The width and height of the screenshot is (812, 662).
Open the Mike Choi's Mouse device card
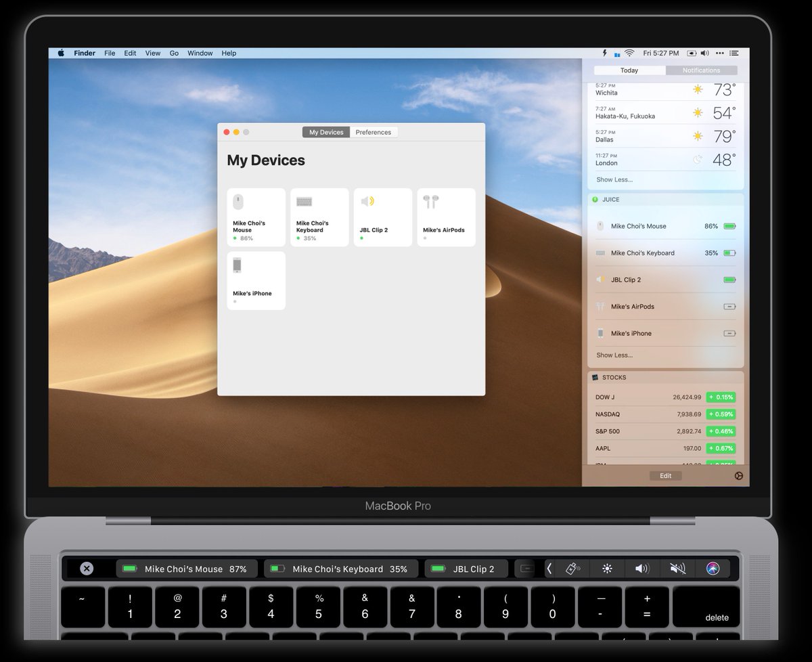click(256, 217)
